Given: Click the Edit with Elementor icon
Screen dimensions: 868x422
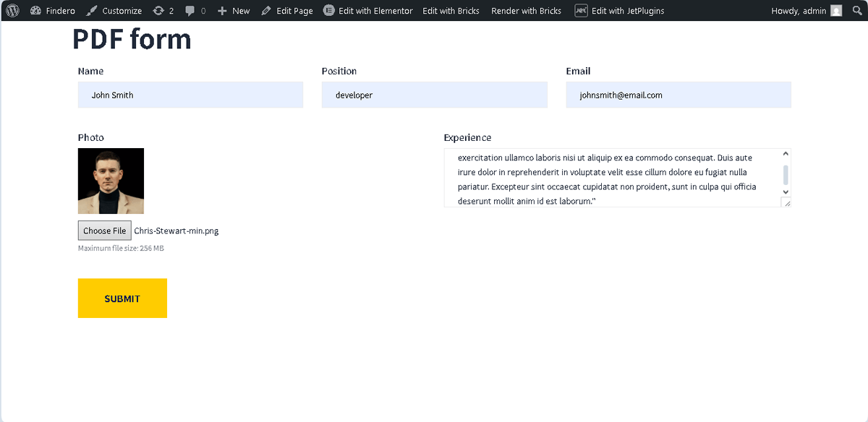Looking at the screenshot, I should (x=328, y=10).
